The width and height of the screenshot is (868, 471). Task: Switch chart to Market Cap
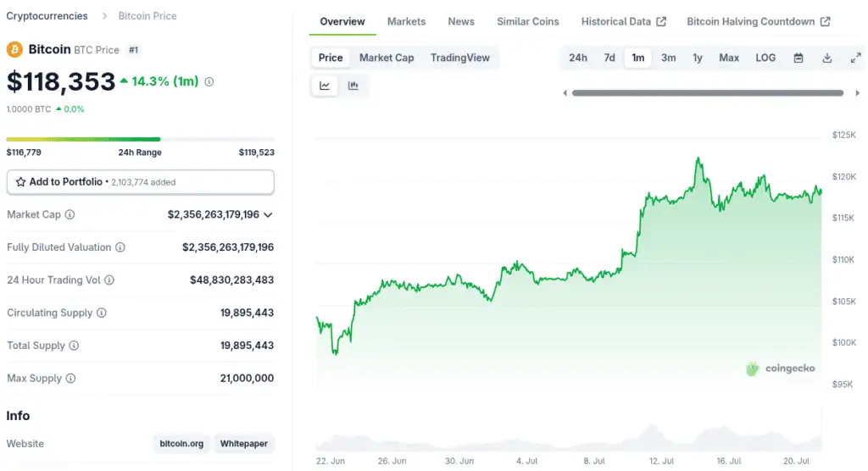387,58
